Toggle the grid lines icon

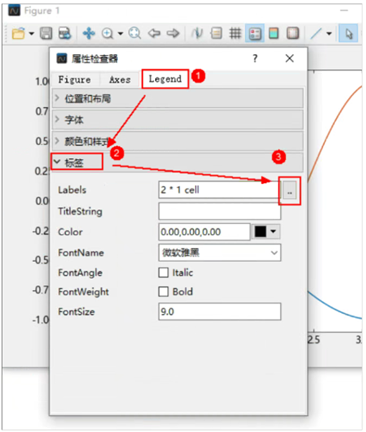235,33
